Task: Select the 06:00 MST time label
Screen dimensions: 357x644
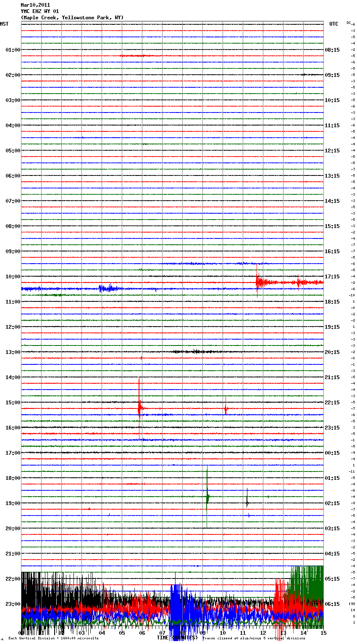Action: pos(13,176)
